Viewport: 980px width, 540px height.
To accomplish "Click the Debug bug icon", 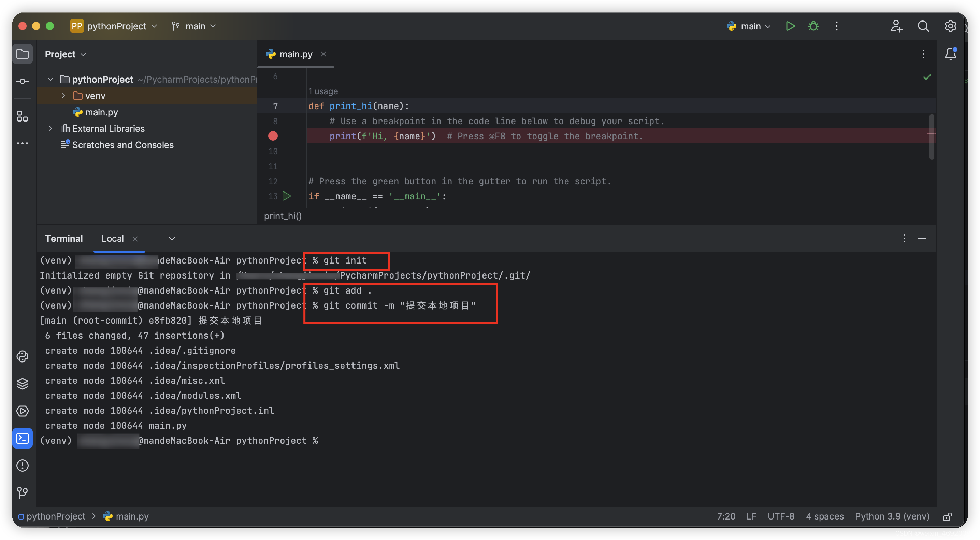I will [813, 26].
